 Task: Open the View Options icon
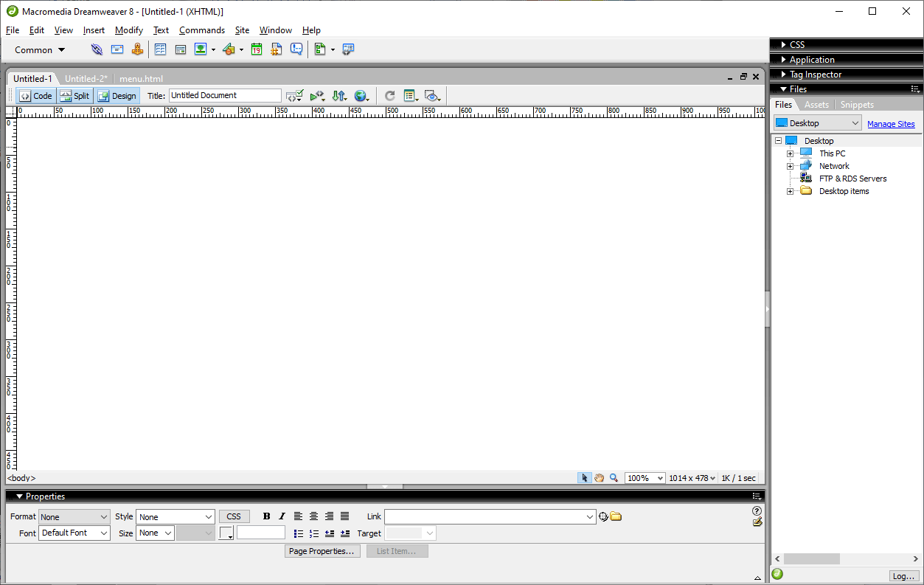coord(411,96)
